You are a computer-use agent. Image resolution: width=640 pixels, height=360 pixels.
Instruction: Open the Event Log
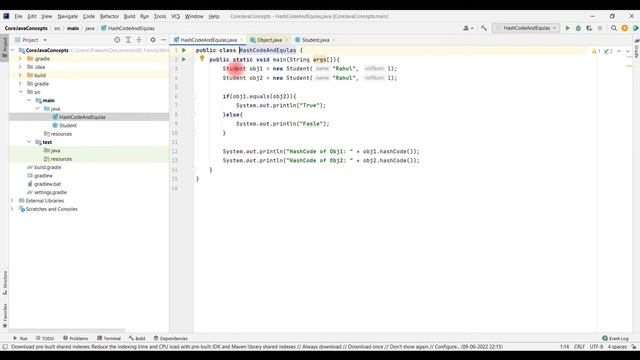pos(616,338)
